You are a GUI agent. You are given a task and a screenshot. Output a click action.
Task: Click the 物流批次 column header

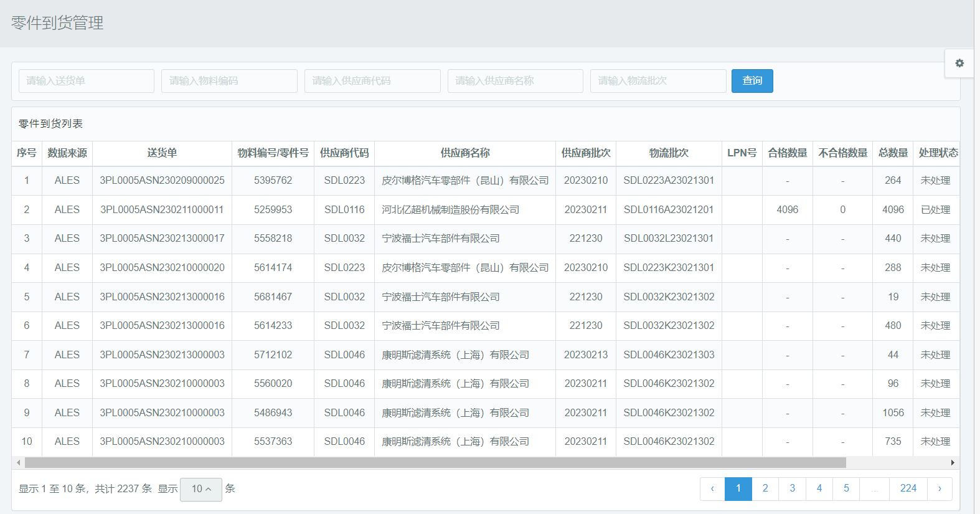click(669, 153)
